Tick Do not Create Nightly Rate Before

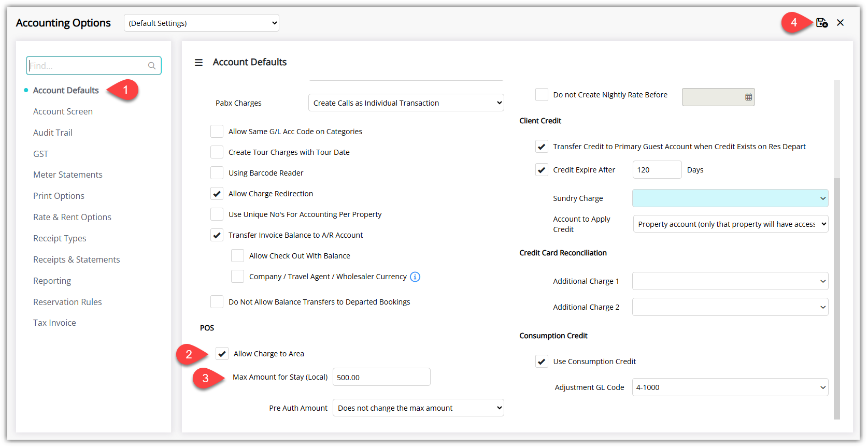point(542,95)
